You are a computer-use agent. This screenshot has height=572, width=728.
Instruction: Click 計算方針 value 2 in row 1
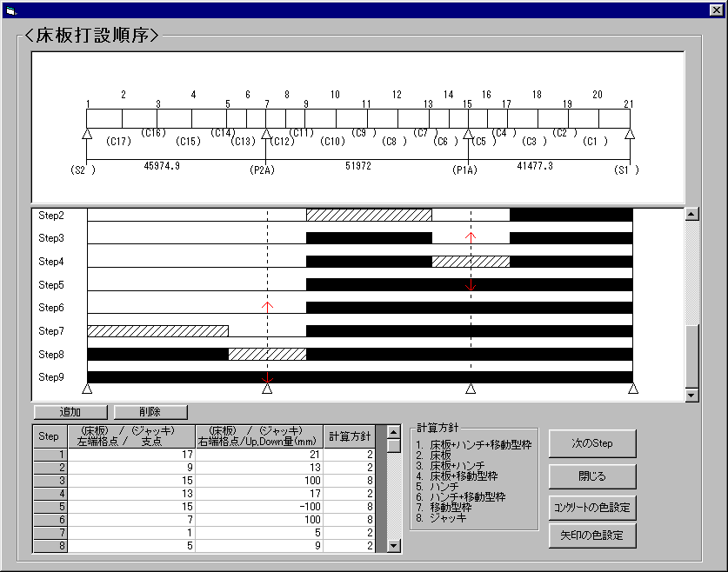click(x=349, y=454)
